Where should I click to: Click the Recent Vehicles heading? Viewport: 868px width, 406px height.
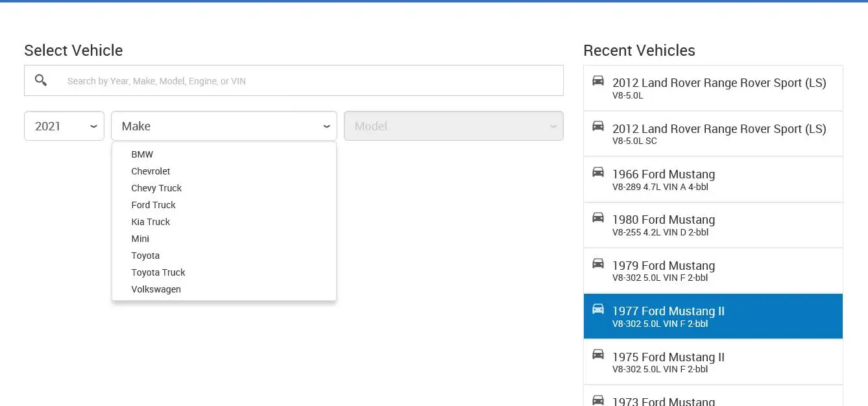coord(639,51)
